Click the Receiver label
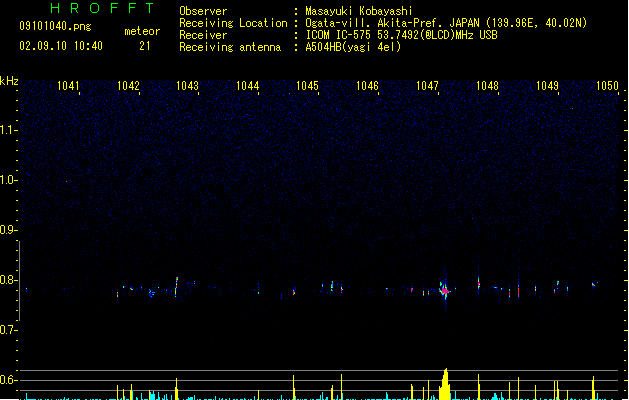 tap(203, 35)
